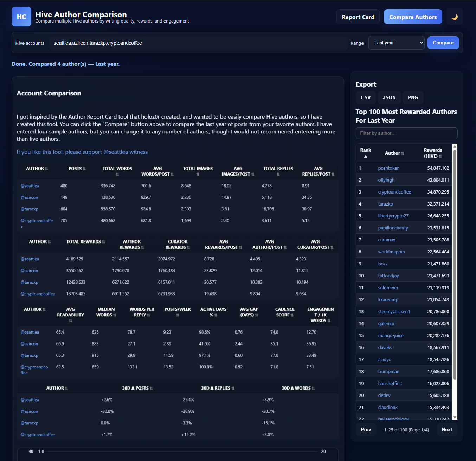Sort by Avg Words/Post column sort icon
This screenshot has width=476, height=461.
(172, 175)
